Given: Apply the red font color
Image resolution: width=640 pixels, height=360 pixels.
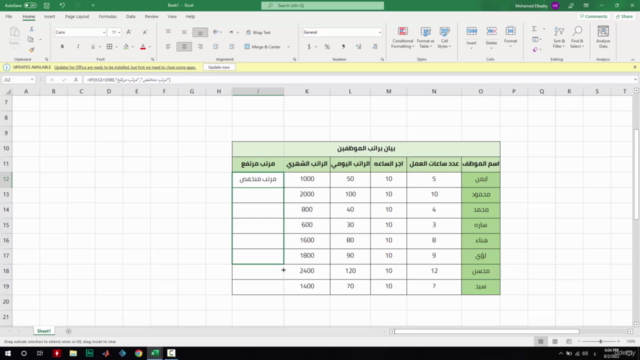Looking at the screenshot, I should click(143, 47).
